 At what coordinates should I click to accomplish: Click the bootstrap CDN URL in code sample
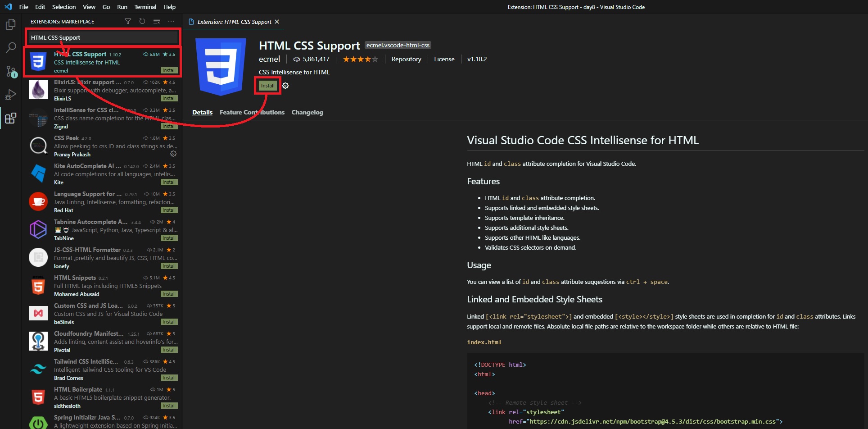653,422
